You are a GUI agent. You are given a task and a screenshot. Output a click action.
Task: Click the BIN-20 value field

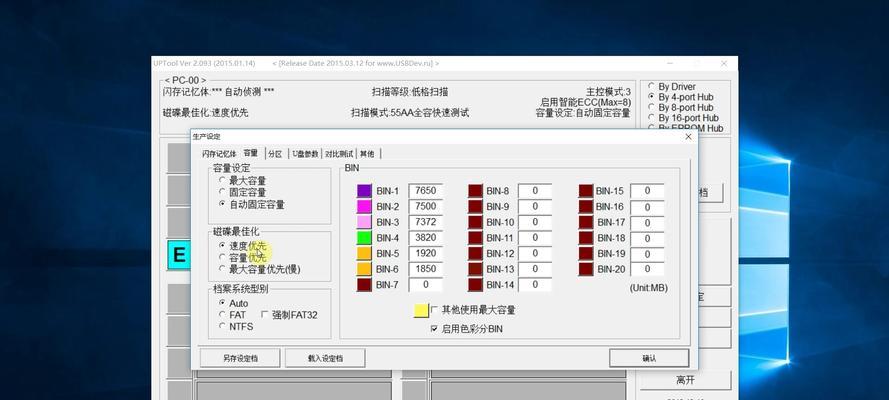point(647,269)
